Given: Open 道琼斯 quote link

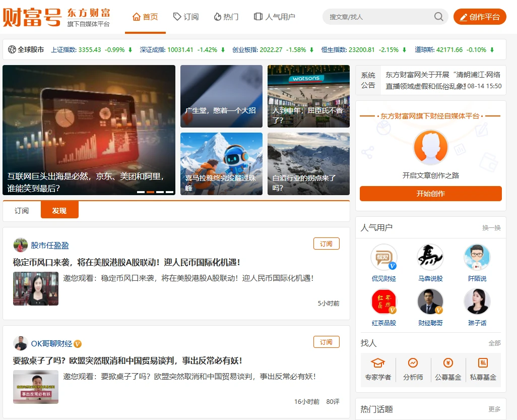Looking at the screenshot, I should [454, 50].
